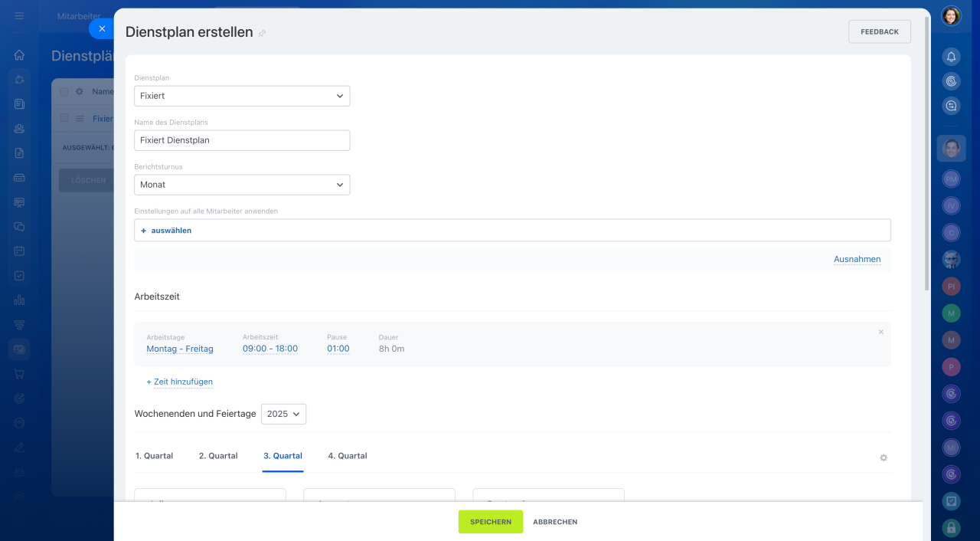Click the panel's vertical scrollbar
The height and width of the screenshot is (541, 980).
pos(926,153)
